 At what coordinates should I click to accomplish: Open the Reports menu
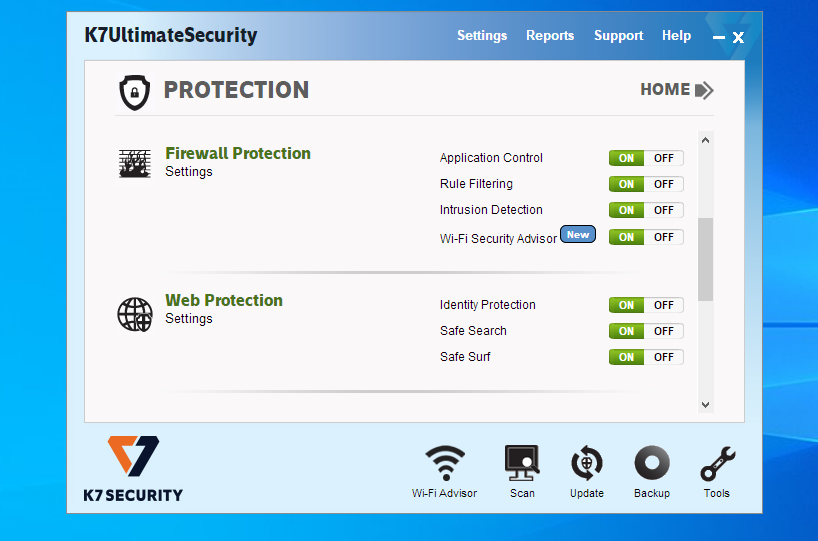550,36
